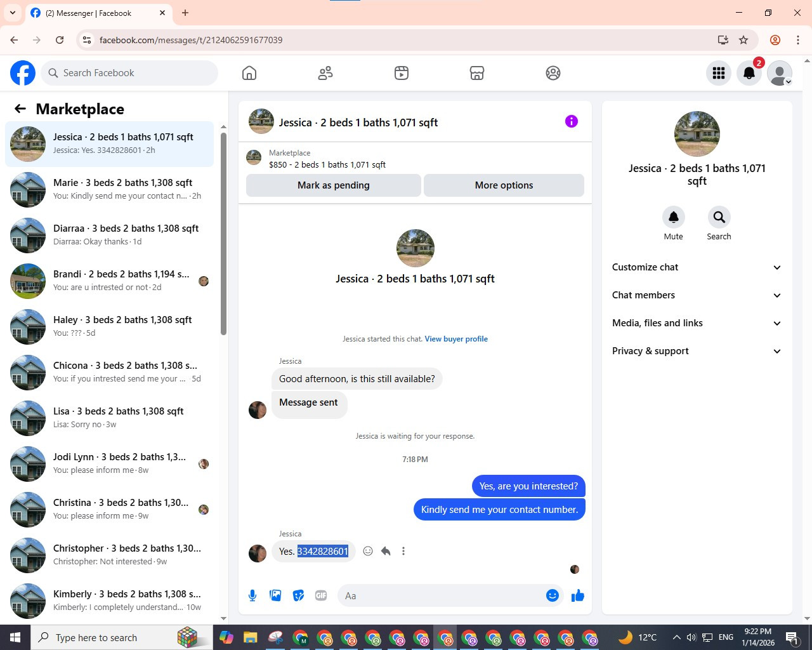Image resolution: width=812 pixels, height=650 pixels.
Task: Click Jessica's "Good afternoon" message bubble
Action: pos(357,379)
